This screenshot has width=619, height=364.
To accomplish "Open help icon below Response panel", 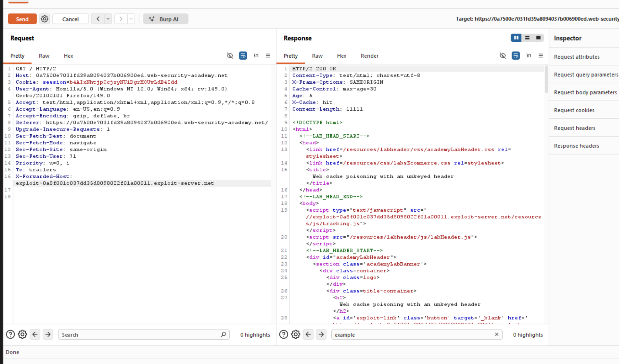I will click(x=284, y=334).
